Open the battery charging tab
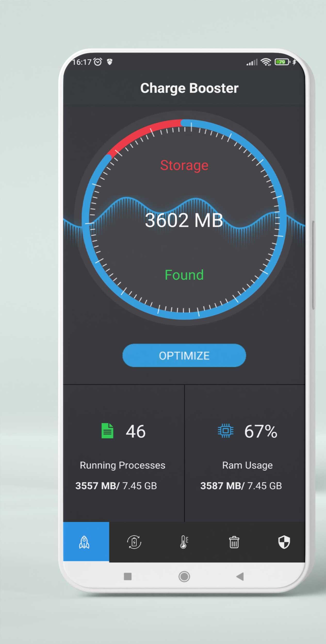This screenshot has height=644, width=326. [x=134, y=542]
